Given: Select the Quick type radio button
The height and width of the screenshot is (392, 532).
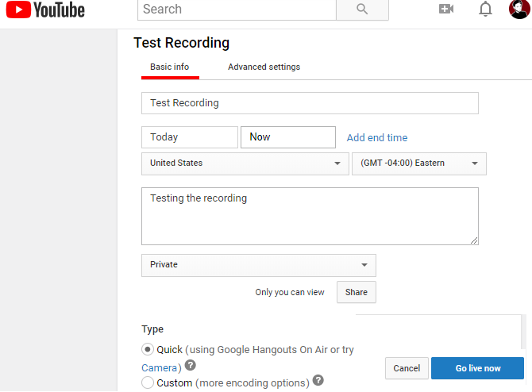Looking at the screenshot, I should point(148,349).
